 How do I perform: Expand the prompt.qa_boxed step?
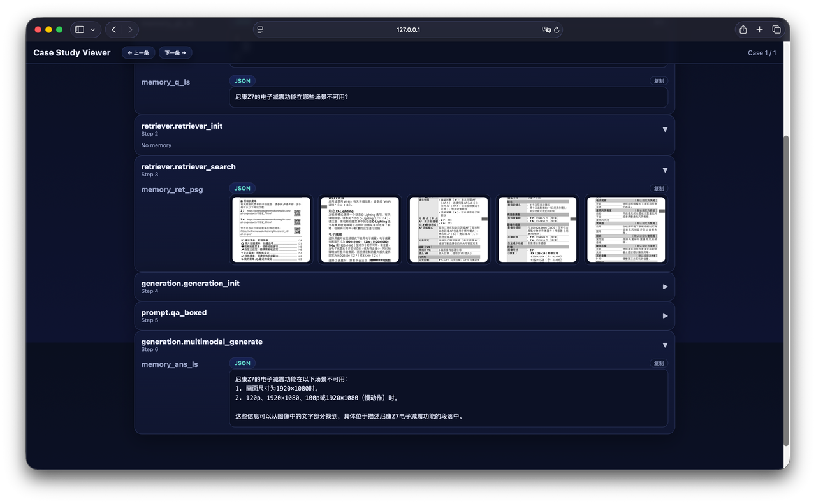pos(665,315)
